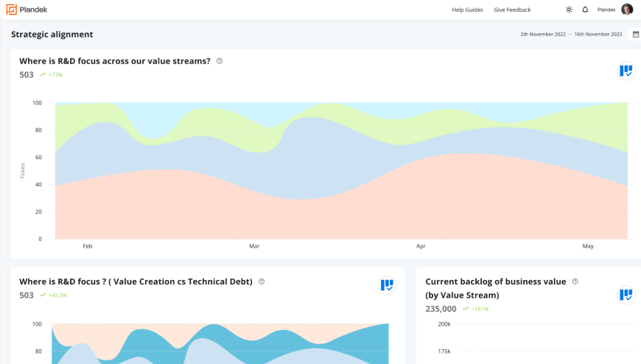Click the +73% trend indicator
The image size is (641, 364).
click(x=52, y=74)
